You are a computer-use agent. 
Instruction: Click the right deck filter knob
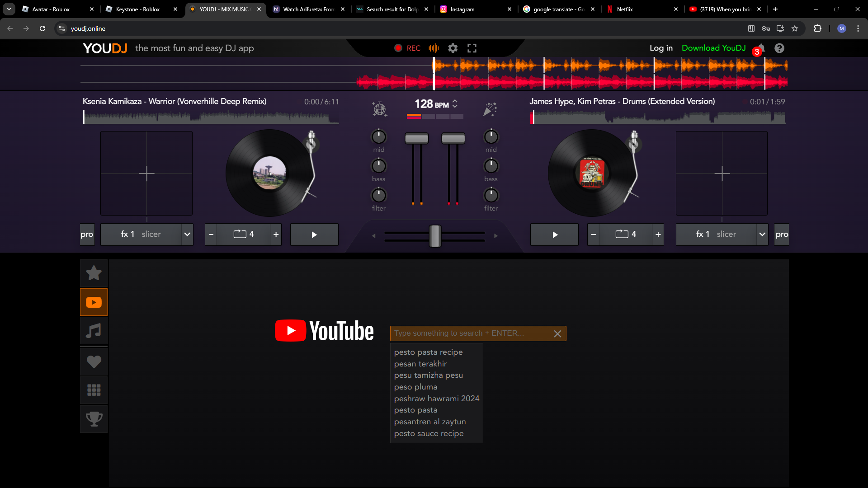click(491, 195)
